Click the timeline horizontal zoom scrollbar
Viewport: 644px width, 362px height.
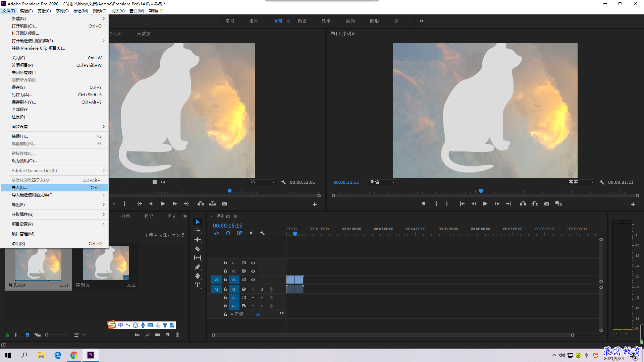coord(393,335)
